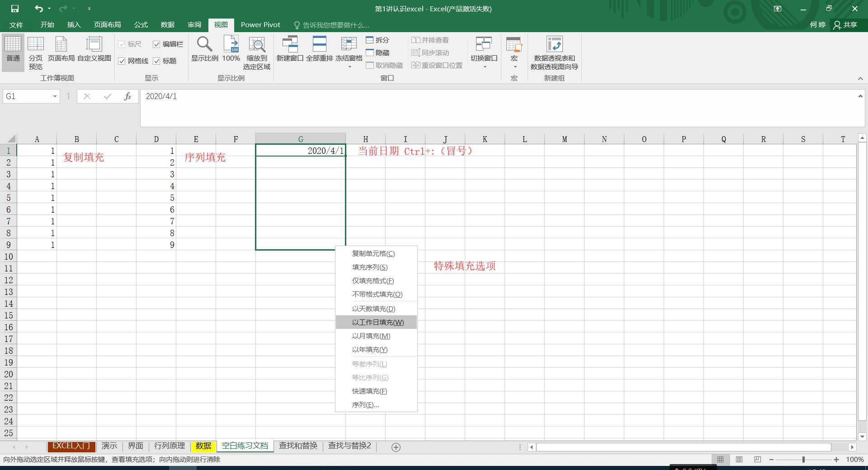Expand the Macros (宏) dropdown
This screenshot has height=470, width=868.
[x=514, y=66]
